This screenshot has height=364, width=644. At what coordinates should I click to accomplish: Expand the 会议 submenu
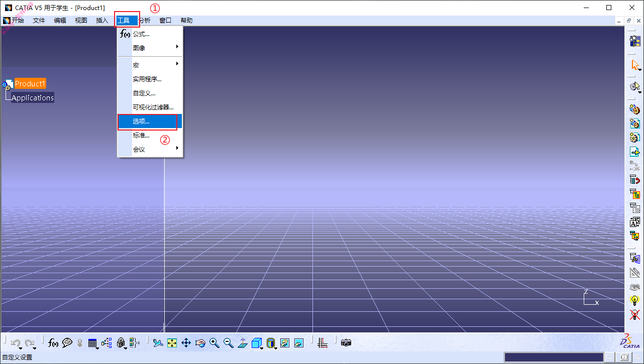pyautogui.click(x=150, y=150)
